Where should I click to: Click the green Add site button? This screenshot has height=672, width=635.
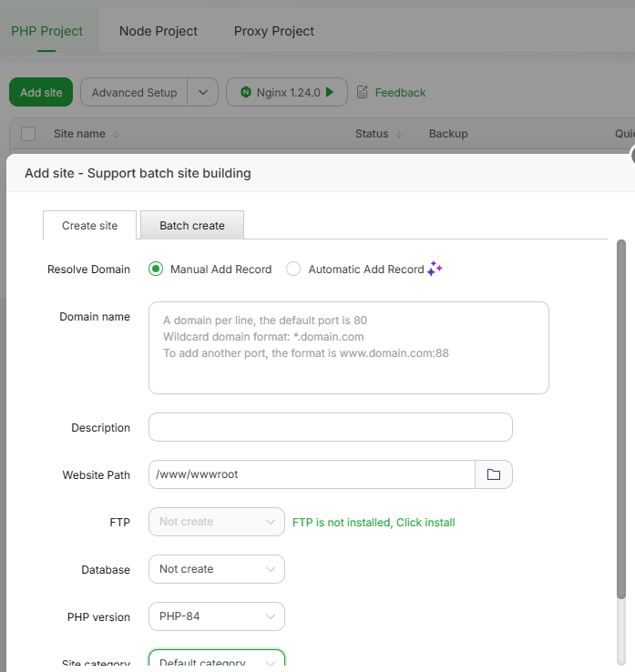[x=41, y=92]
